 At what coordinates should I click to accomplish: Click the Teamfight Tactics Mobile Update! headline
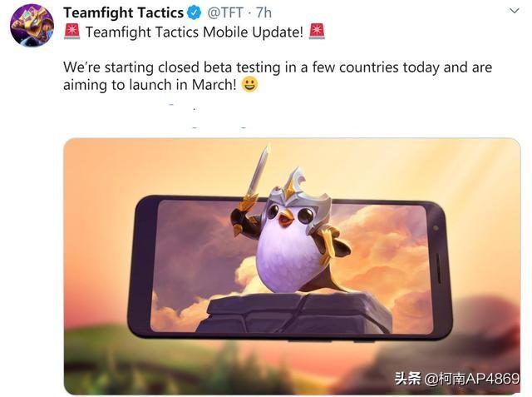195,32
